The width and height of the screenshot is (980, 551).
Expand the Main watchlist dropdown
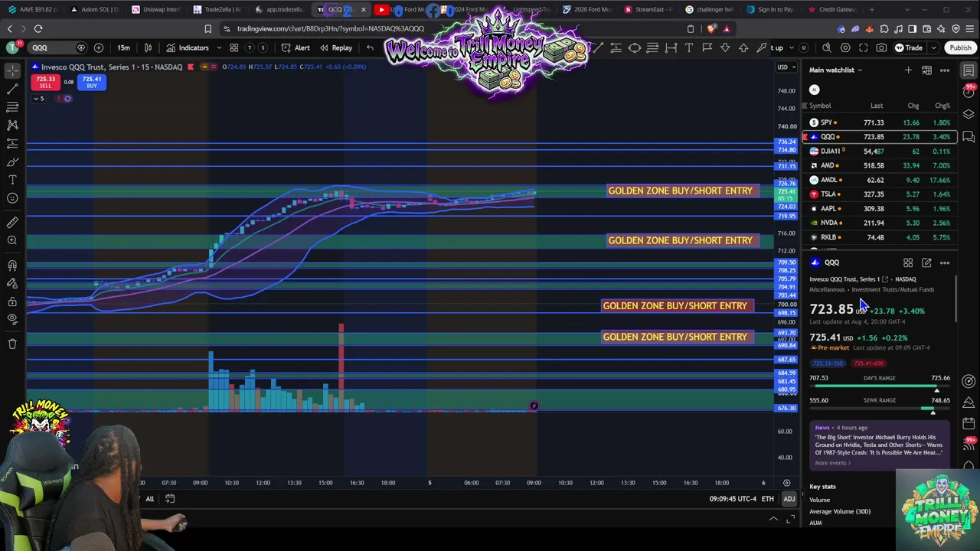(836, 70)
